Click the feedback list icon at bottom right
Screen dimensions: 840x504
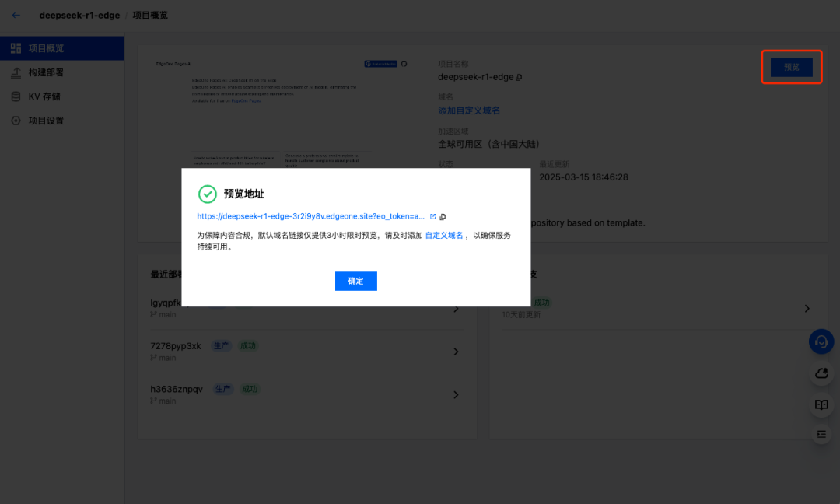pos(821,434)
